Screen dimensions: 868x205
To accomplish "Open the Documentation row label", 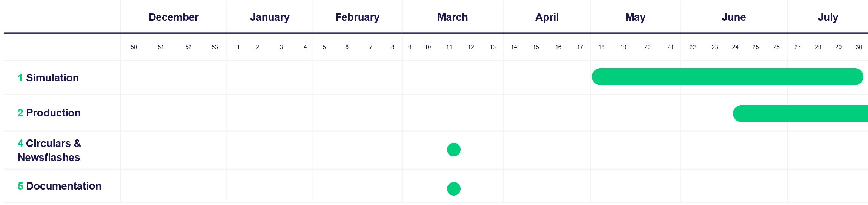I will coord(60,186).
